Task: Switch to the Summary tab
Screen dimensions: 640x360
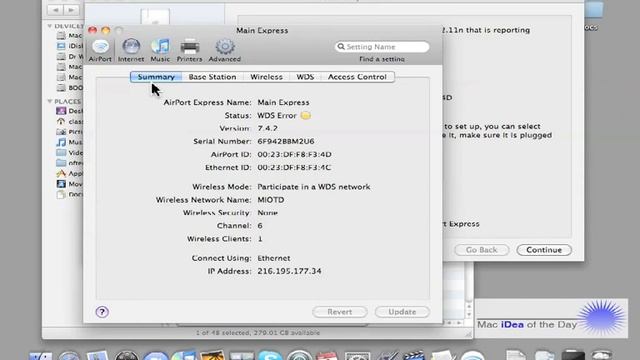Action: click(156, 77)
